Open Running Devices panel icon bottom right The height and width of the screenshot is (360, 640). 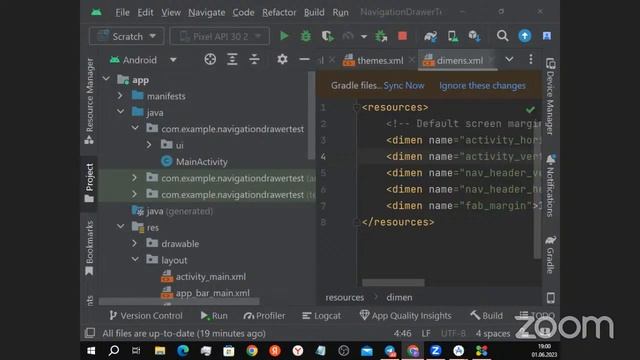tap(550, 298)
